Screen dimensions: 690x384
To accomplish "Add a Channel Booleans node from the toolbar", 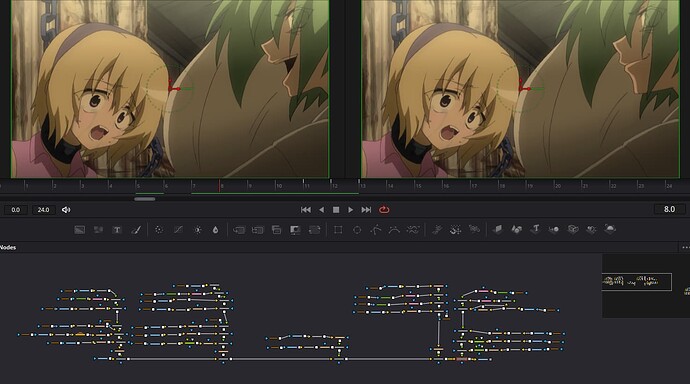I will point(257,230).
